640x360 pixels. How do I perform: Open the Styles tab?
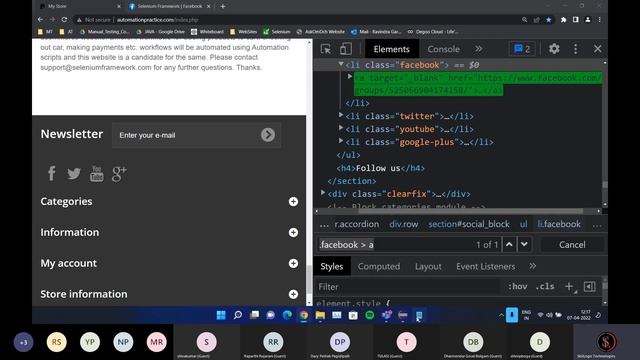click(x=331, y=267)
